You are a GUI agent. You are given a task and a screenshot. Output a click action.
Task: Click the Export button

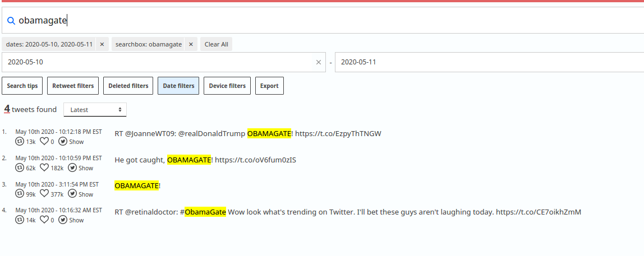tap(269, 86)
